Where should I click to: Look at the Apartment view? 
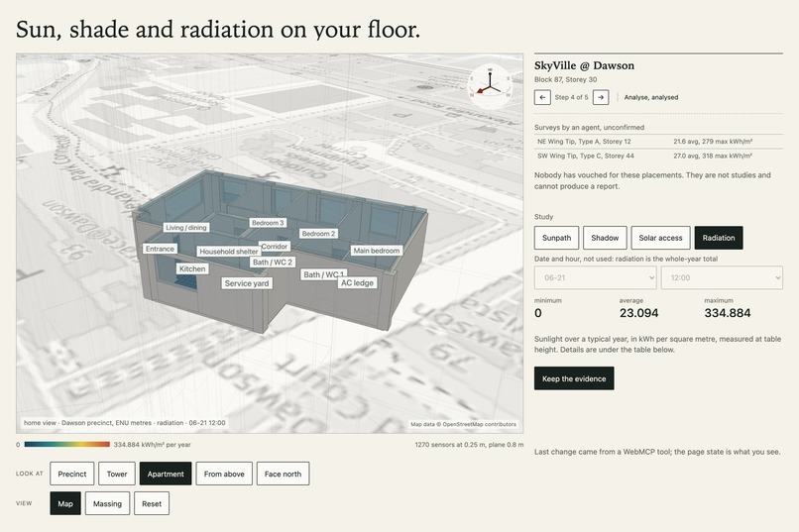pos(166,474)
